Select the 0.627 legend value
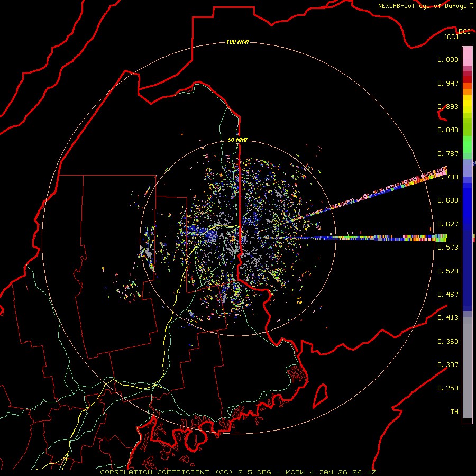The image size is (476, 476). tap(448, 224)
